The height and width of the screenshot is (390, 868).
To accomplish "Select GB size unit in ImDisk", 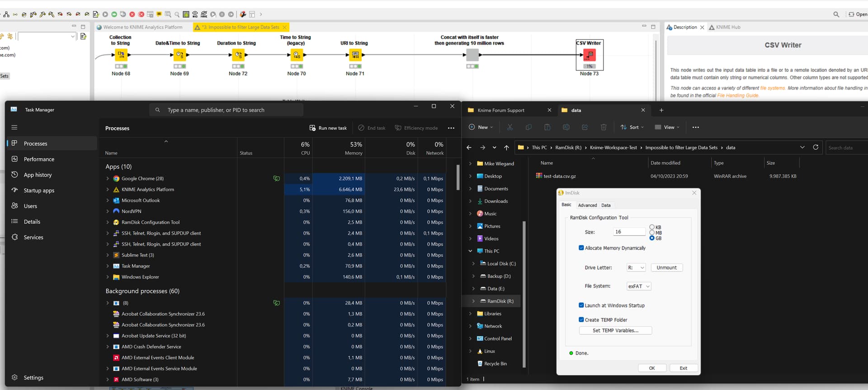I will tap(652, 238).
